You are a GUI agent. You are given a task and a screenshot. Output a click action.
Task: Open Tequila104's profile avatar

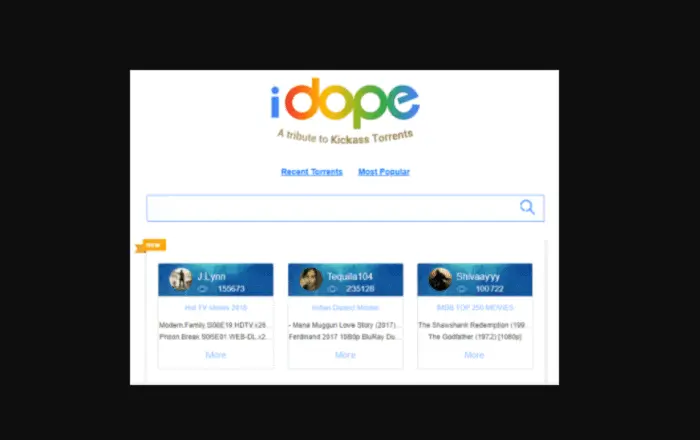coord(311,279)
